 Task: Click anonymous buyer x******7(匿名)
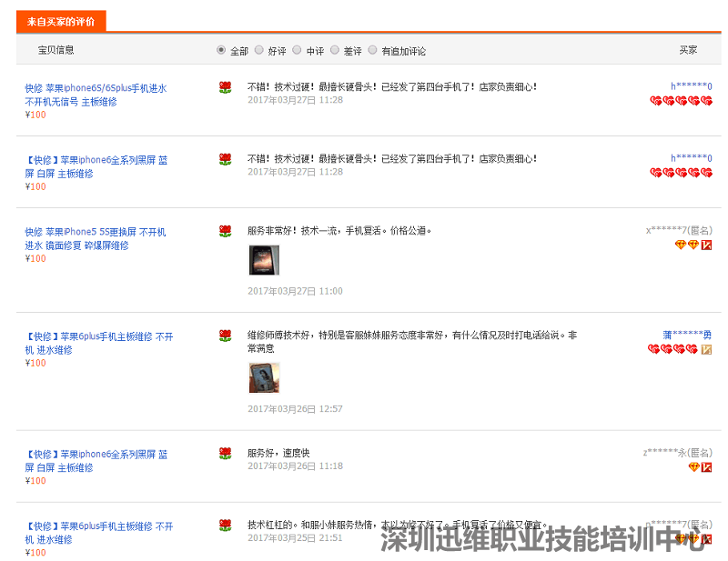(679, 230)
